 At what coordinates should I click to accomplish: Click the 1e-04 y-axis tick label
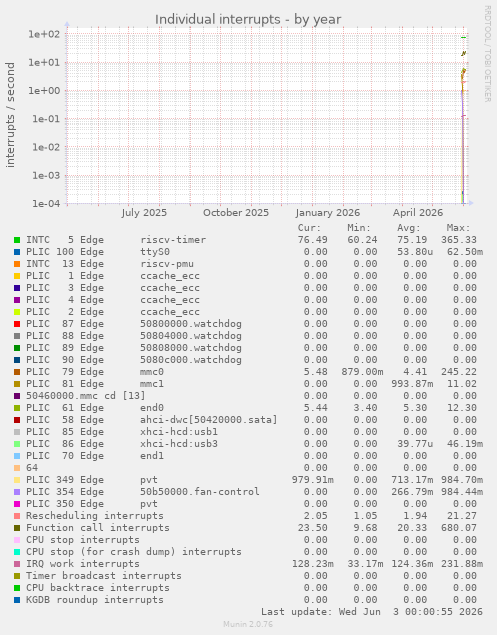(45, 204)
